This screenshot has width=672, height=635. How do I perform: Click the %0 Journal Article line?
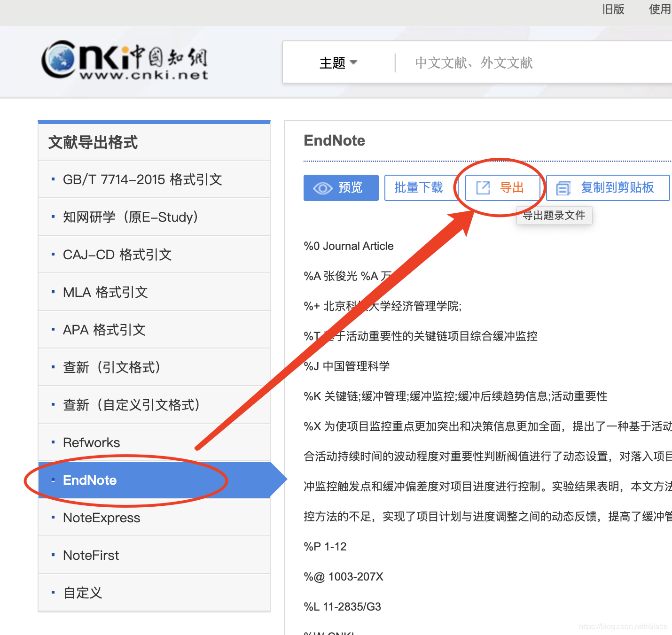349,246
